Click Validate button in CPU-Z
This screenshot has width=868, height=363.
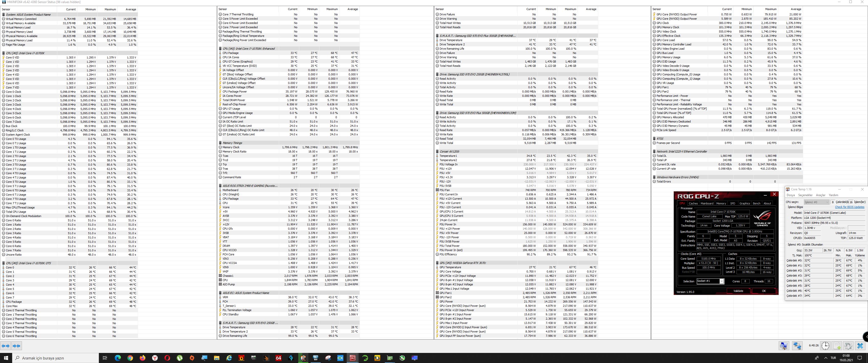(x=738, y=291)
